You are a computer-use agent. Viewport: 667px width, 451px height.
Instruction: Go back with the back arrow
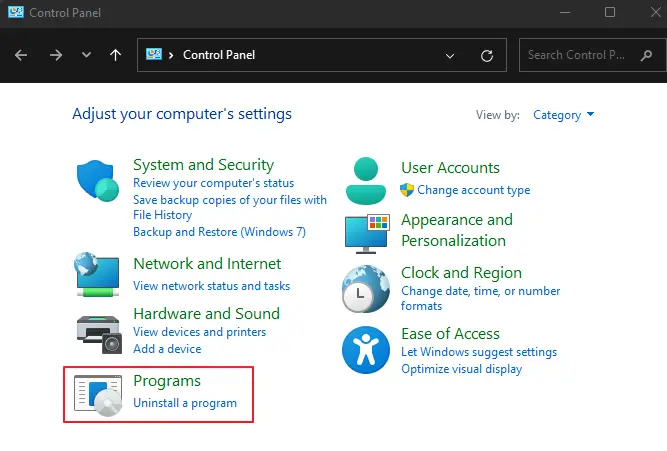coord(21,55)
